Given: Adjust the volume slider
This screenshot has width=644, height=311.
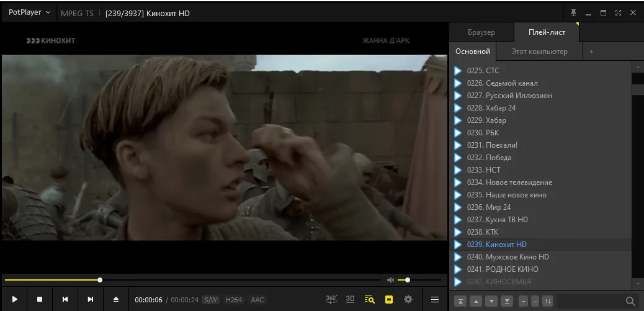Looking at the screenshot, I should (x=419, y=280).
